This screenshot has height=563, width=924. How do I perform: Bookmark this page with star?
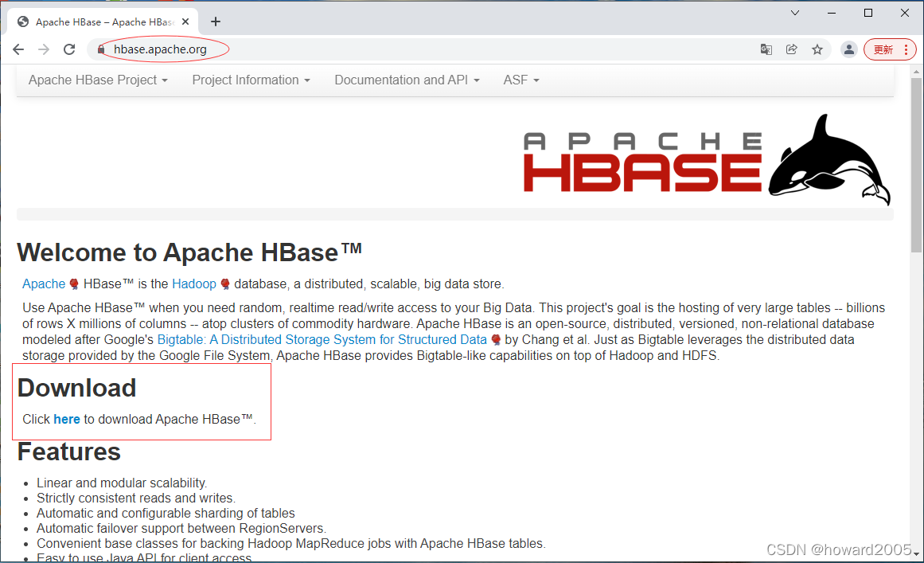[x=817, y=49]
